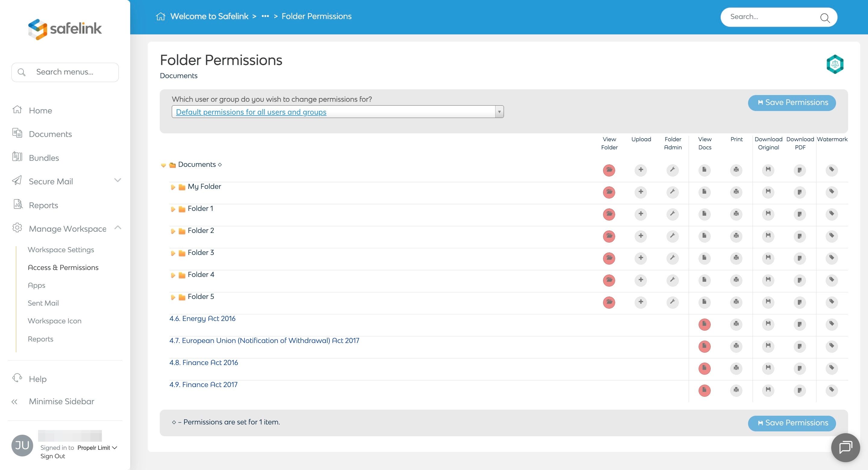Click the magnifier icon in top search
868x470 pixels.
(x=825, y=17)
